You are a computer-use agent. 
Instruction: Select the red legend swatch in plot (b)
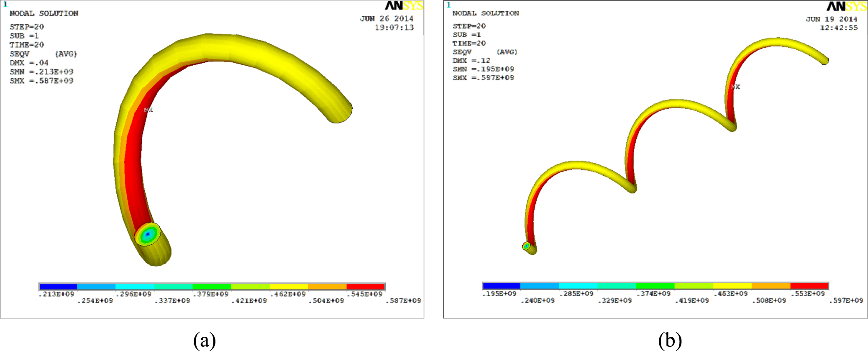pyautogui.click(x=809, y=286)
